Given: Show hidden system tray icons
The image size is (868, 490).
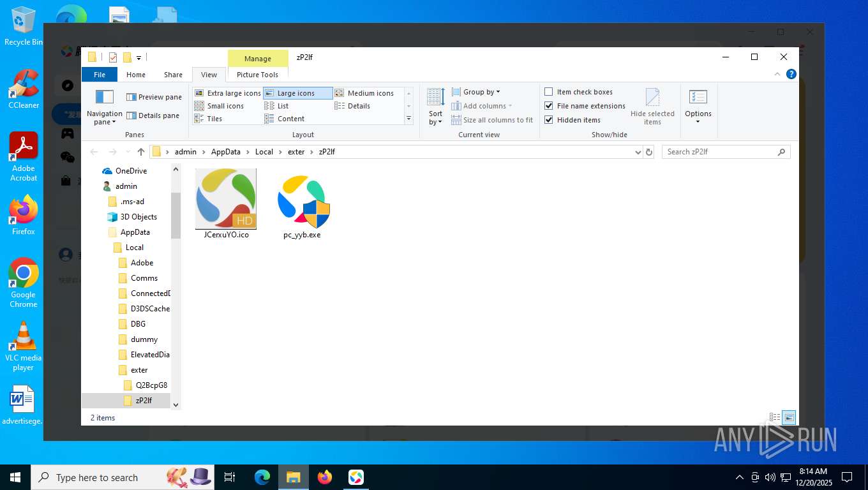Looking at the screenshot, I should coord(740,477).
